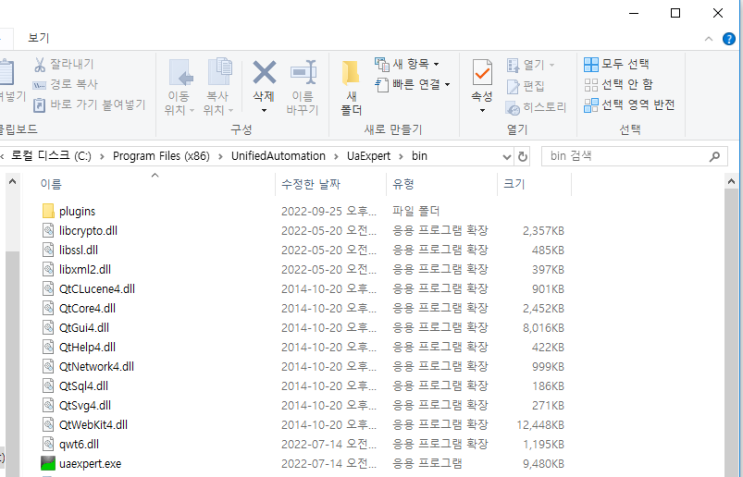Viewport: 743px width, 477px height.
Task: Select the QtWebKit4.dll file icon
Action: tap(48, 425)
